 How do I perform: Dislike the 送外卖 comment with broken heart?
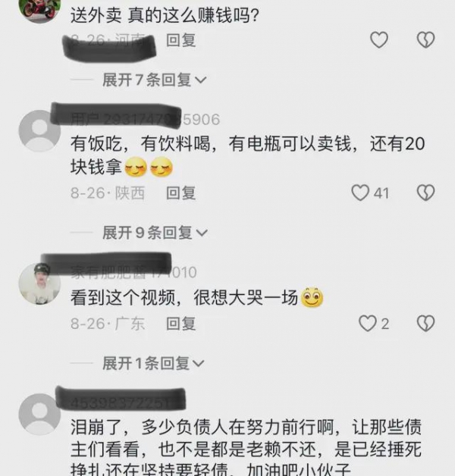425,39
